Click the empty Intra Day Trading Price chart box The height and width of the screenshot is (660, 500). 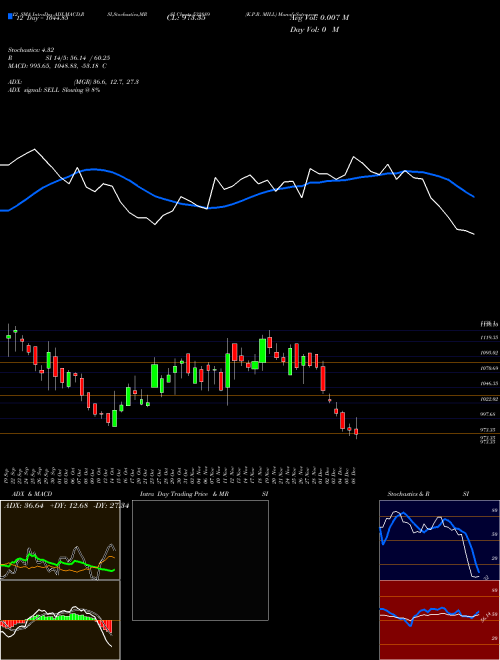tap(200, 560)
